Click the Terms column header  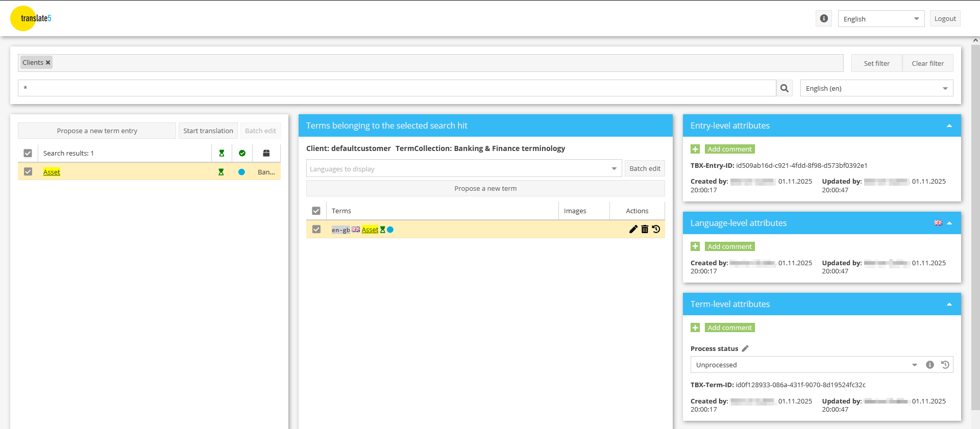(x=341, y=211)
